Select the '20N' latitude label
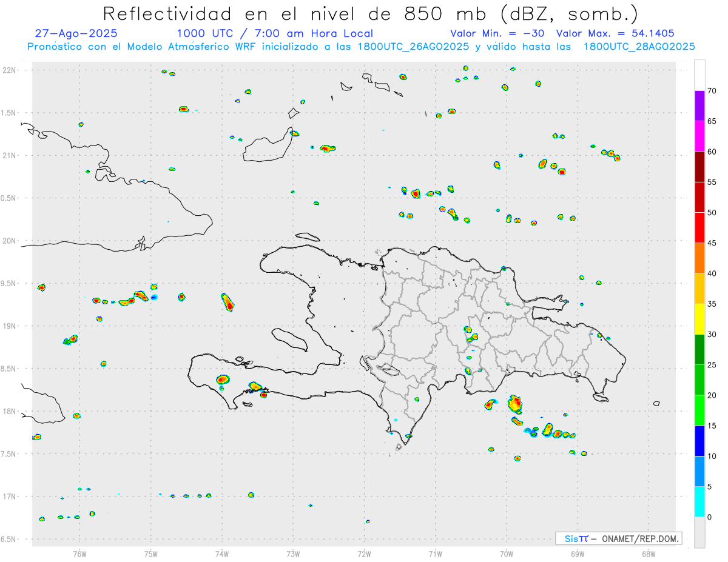This screenshot has height=562, width=728. (10, 241)
